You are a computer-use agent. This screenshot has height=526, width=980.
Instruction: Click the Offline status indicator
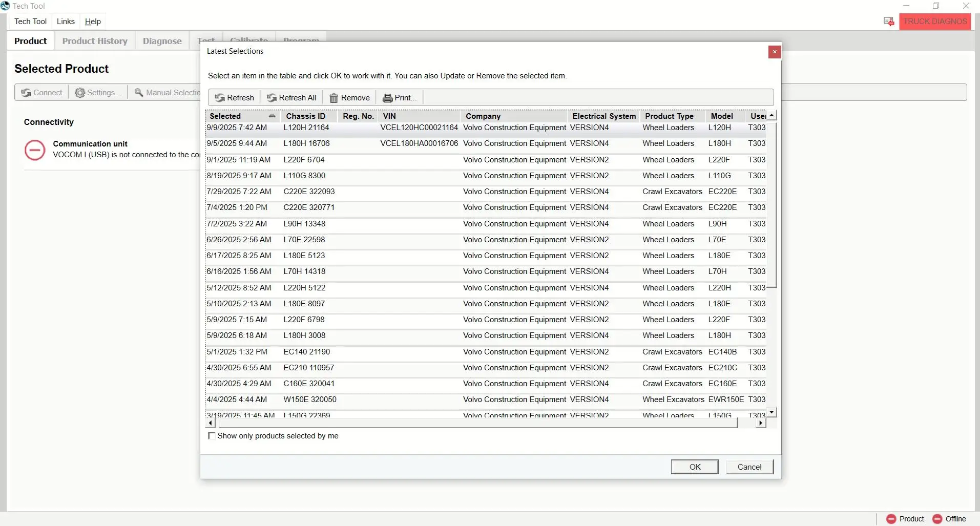pos(949,519)
